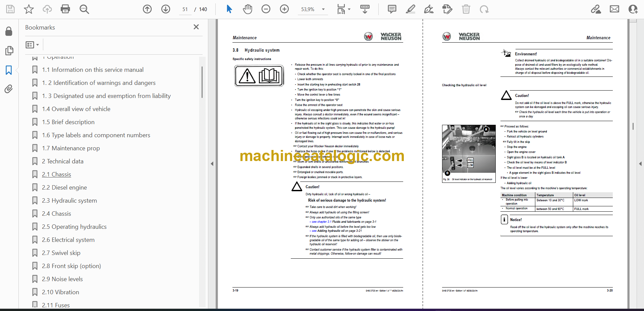
Task: Edit the current page number field
Action: [185, 9]
